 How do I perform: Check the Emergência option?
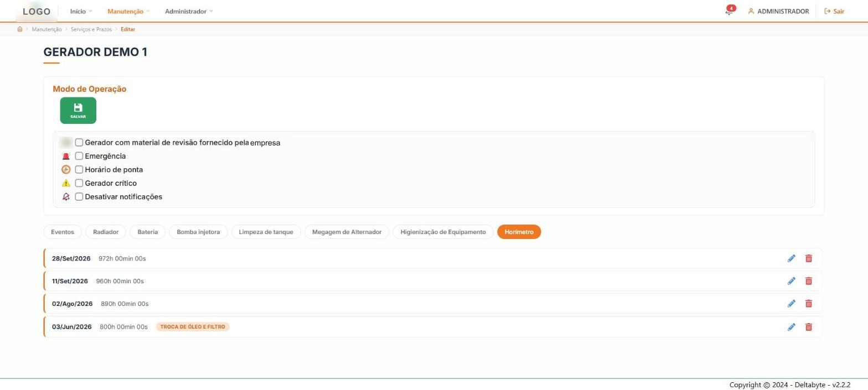[79, 156]
